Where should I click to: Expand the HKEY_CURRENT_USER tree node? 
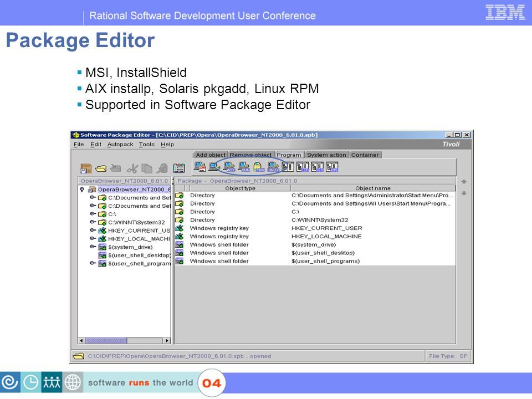[x=93, y=230]
